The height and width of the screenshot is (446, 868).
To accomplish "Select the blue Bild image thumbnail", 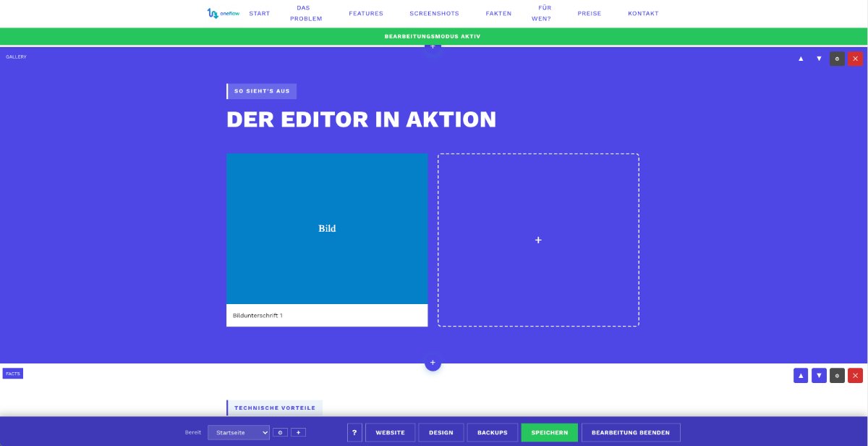I will 327,228.
